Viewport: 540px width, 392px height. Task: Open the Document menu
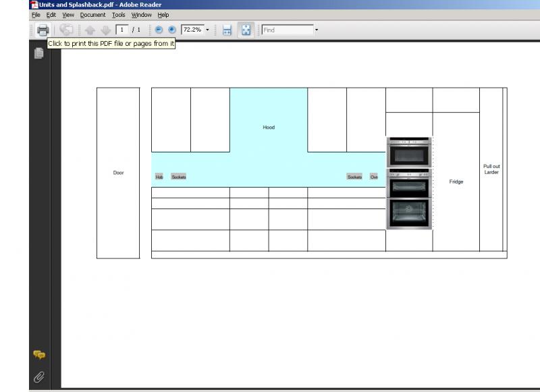pyautogui.click(x=92, y=15)
